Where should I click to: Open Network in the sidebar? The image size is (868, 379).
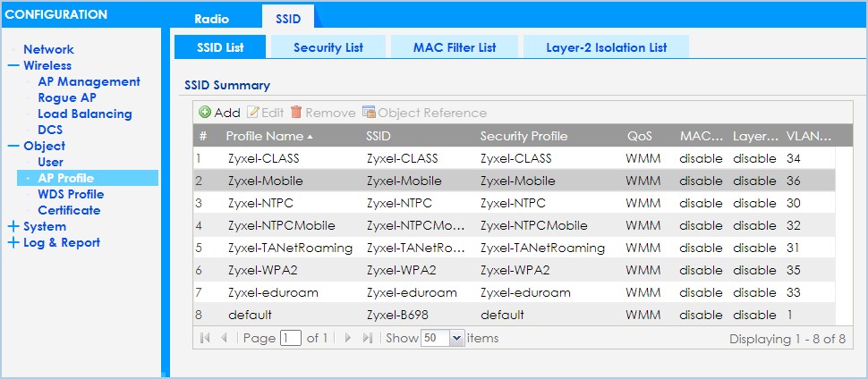click(48, 49)
